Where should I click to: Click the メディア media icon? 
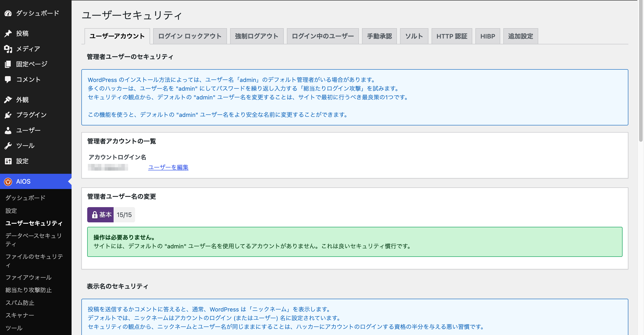pyautogui.click(x=8, y=49)
